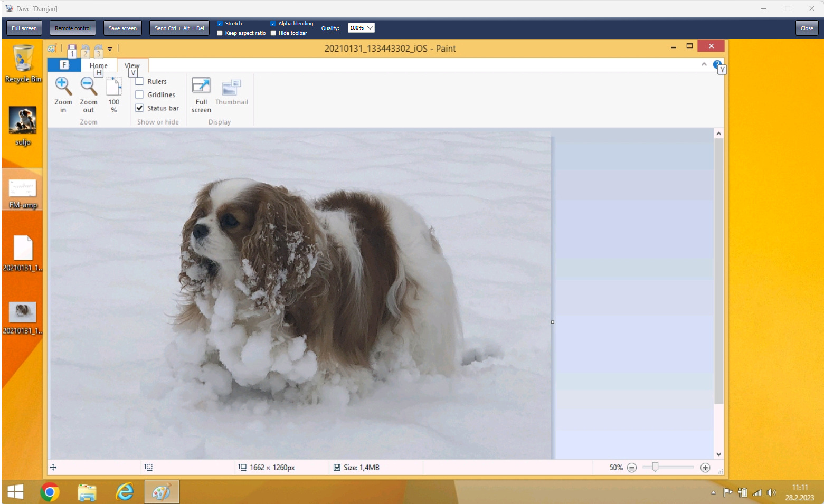Screen dimensions: 824x504
Task: Open Google Chrome from the taskbar
Action: point(50,492)
